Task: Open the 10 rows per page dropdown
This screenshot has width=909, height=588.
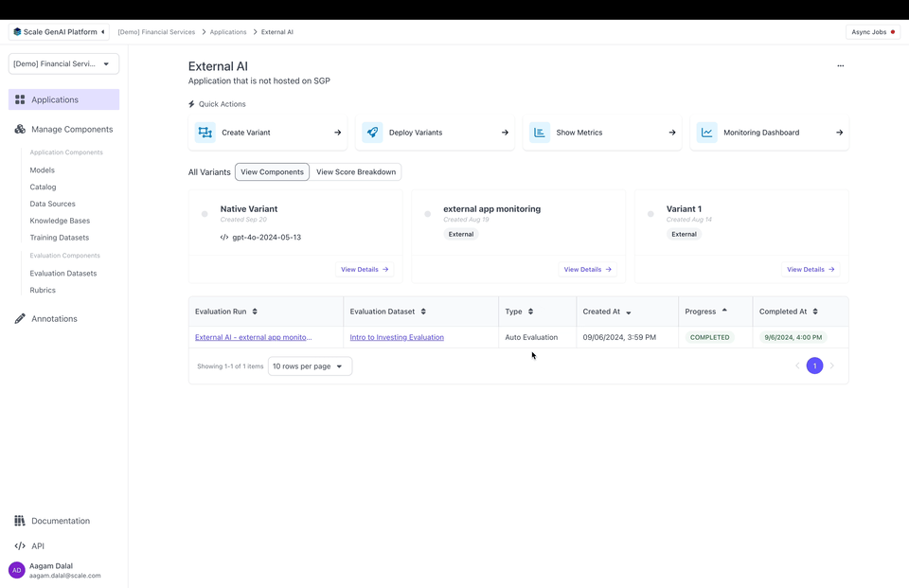Action: [310, 365]
